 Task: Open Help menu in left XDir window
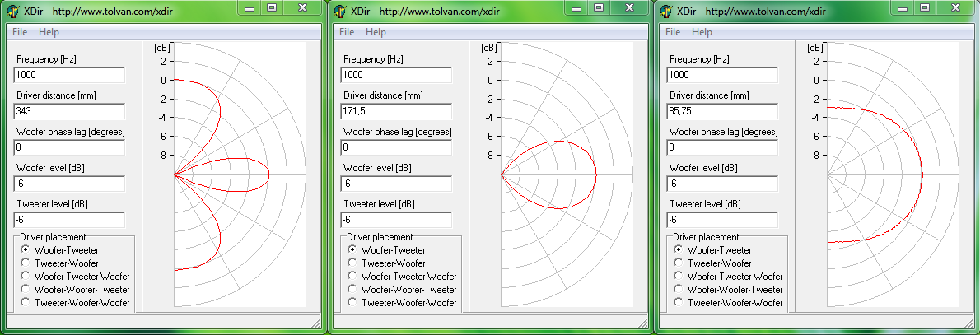49,32
